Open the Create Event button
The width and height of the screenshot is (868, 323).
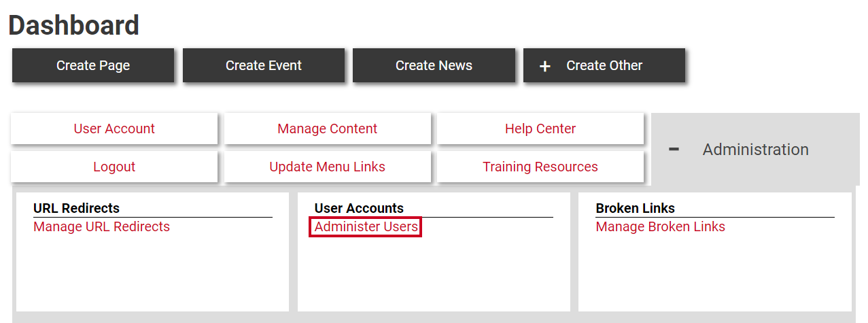264,65
